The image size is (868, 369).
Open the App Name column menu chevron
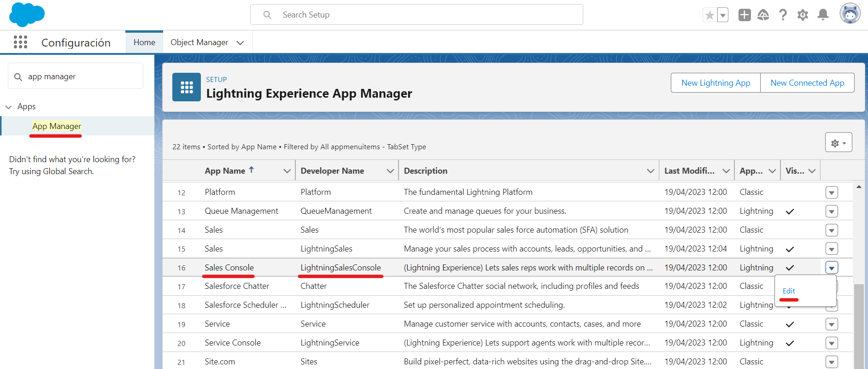click(x=287, y=171)
